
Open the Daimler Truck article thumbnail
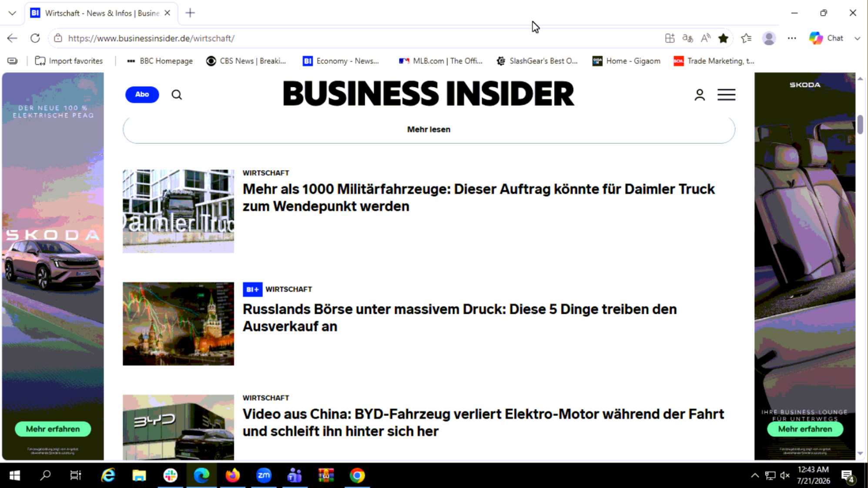coord(178,211)
